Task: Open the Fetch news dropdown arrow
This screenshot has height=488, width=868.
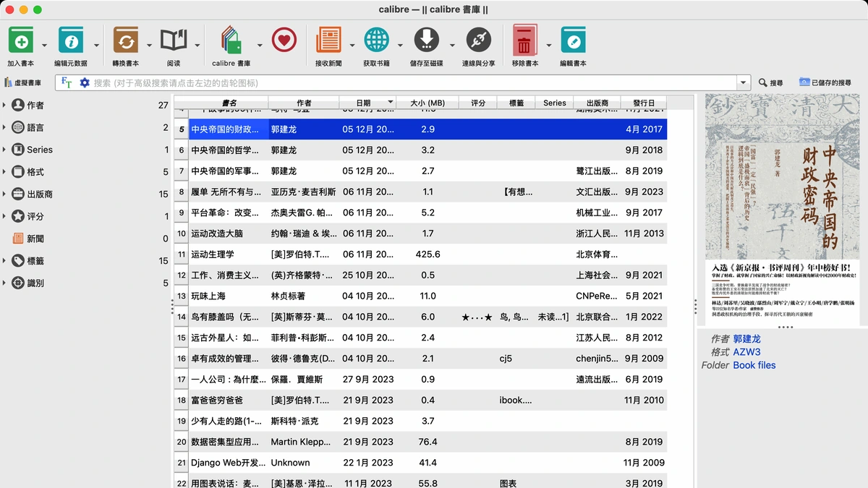Action: (352, 45)
